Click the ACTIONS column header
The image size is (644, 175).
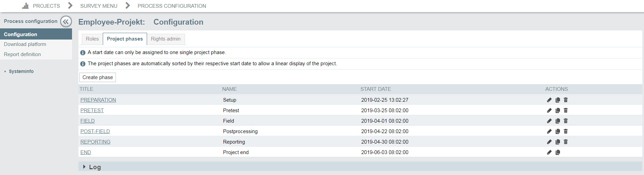pos(556,89)
